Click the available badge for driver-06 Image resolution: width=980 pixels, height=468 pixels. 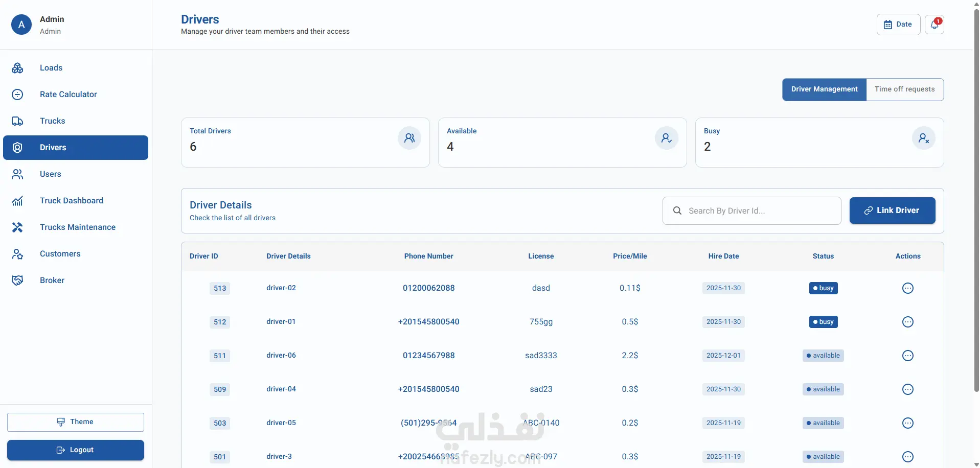coord(823,356)
